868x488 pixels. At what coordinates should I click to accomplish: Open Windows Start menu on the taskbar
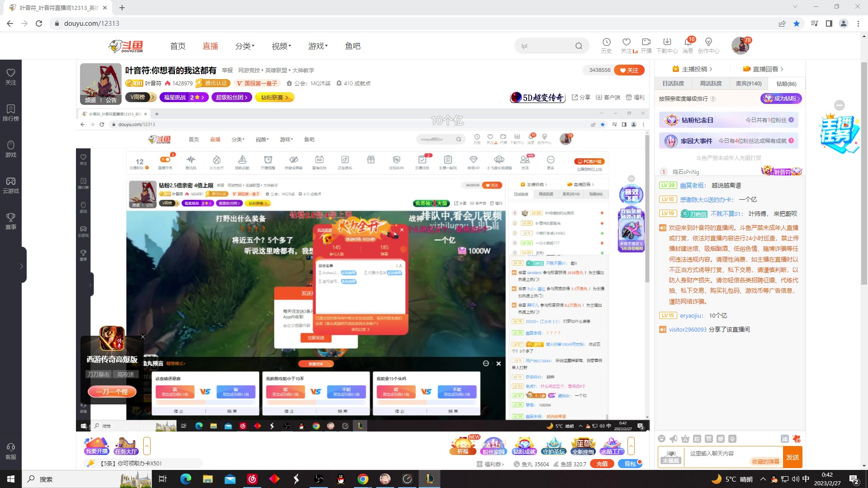pos(11,479)
